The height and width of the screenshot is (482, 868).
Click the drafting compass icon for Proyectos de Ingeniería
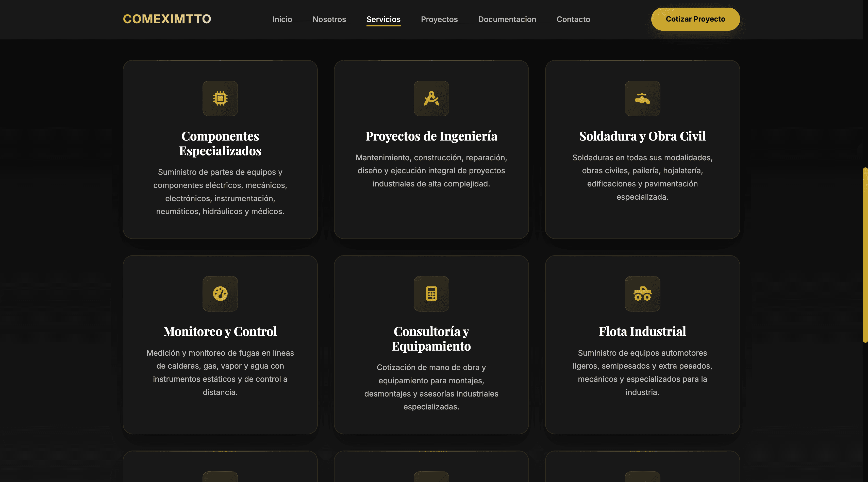(431, 98)
